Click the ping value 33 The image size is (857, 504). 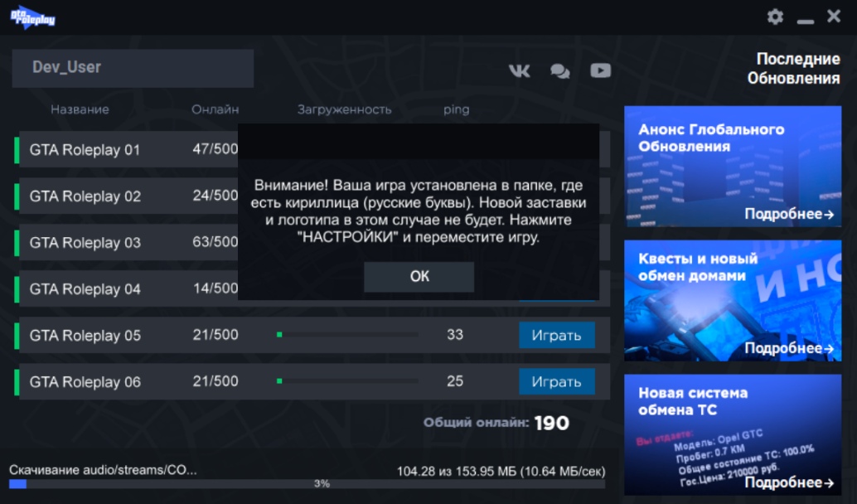click(455, 335)
